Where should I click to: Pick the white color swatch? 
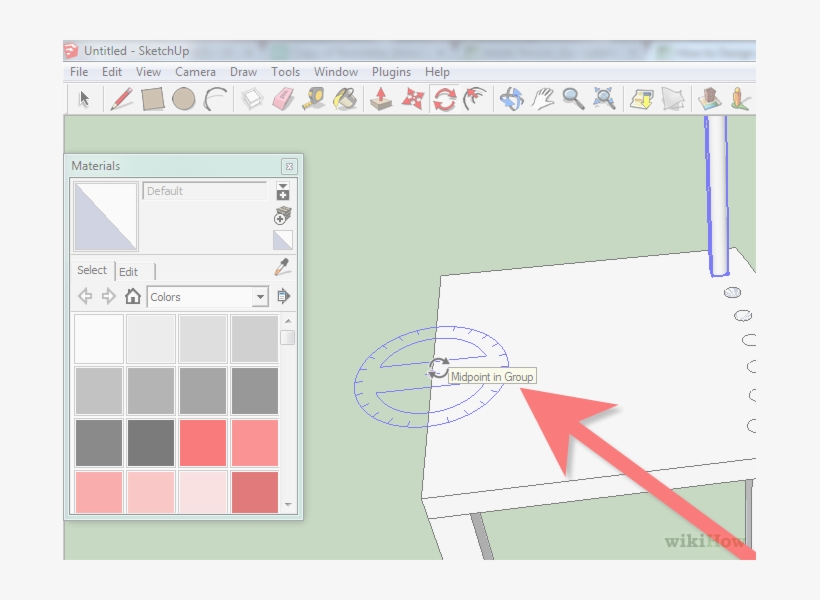(x=99, y=338)
